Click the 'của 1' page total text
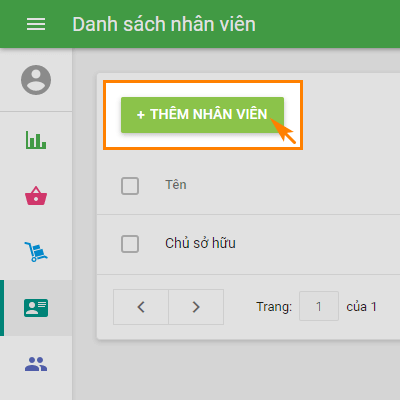This screenshot has width=400, height=400. click(x=362, y=307)
